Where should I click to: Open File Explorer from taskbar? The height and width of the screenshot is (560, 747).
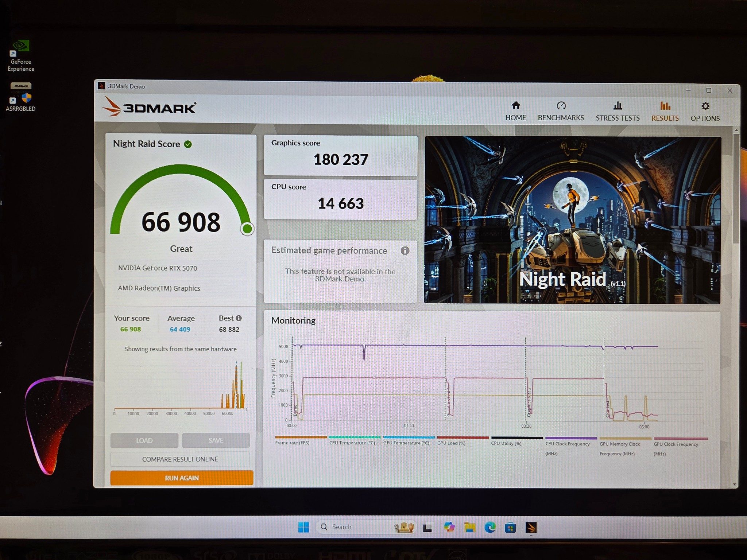click(x=470, y=527)
